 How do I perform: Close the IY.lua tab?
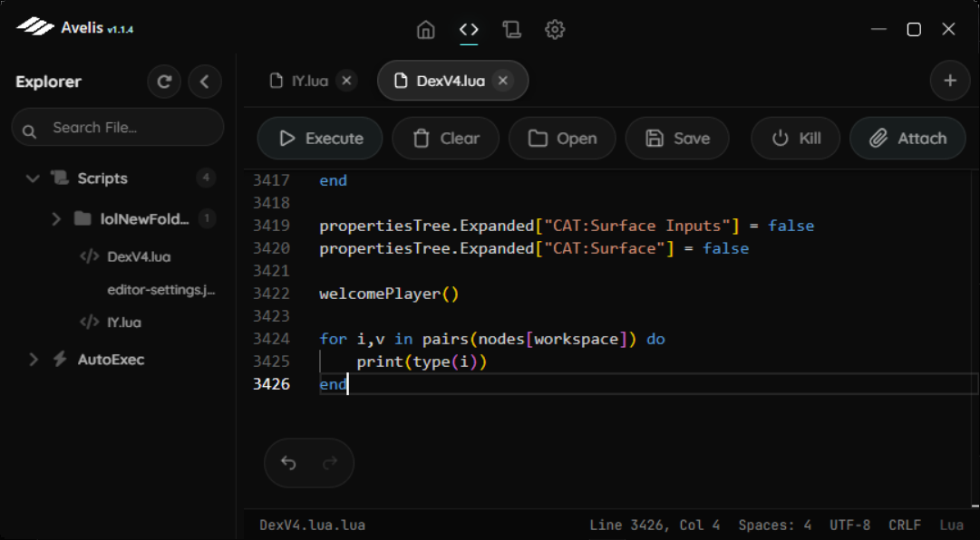coord(347,81)
